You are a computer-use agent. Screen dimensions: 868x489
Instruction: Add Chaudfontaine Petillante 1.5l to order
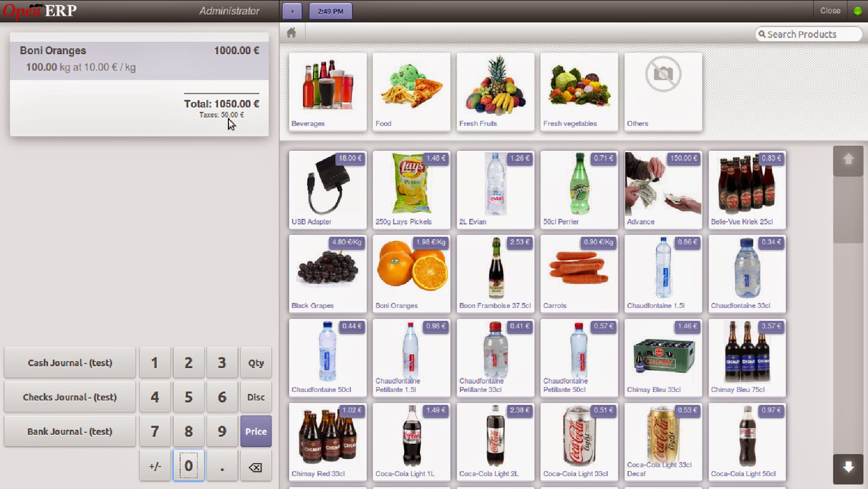coord(411,358)
